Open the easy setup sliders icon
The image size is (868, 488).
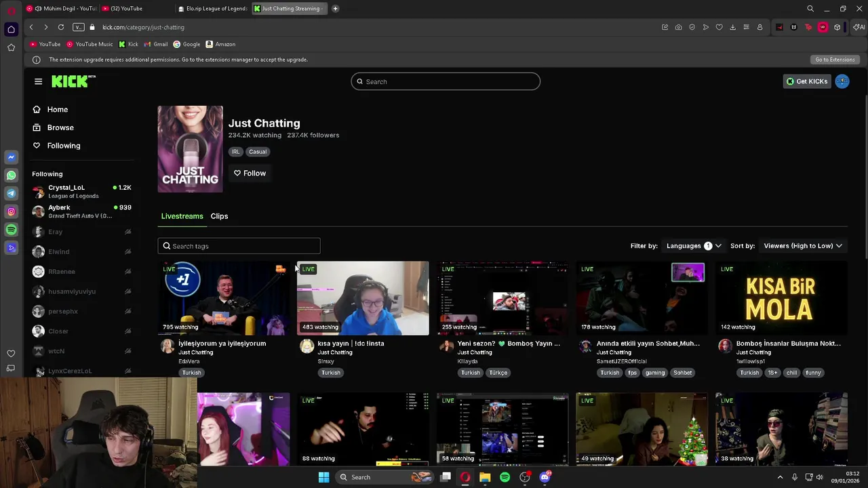pos(746,27)
